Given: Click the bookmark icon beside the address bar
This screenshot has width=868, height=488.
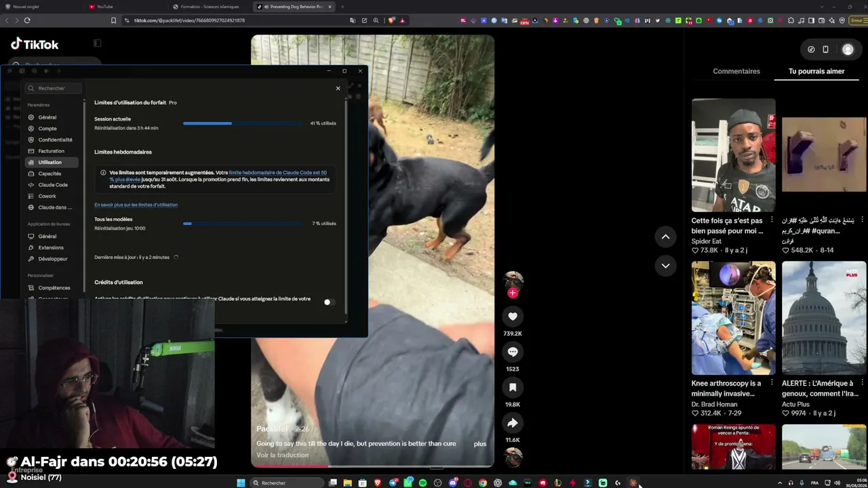Looking at the screenshot, I should [114, 20].
